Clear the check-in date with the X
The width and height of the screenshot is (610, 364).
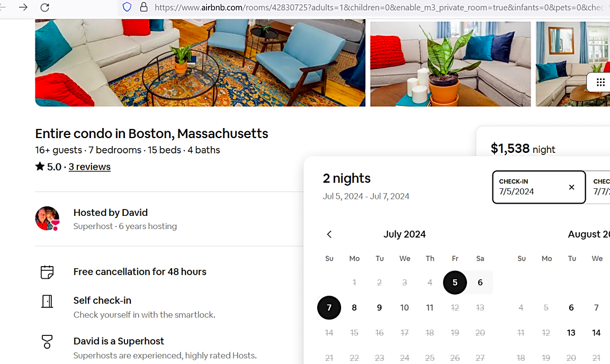pos(571,187)
